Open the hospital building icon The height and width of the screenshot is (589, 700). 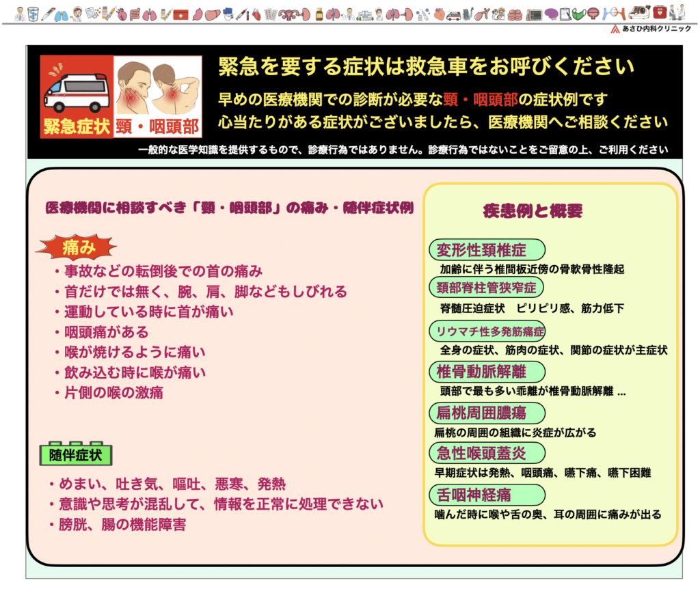[x=365, y=15]
